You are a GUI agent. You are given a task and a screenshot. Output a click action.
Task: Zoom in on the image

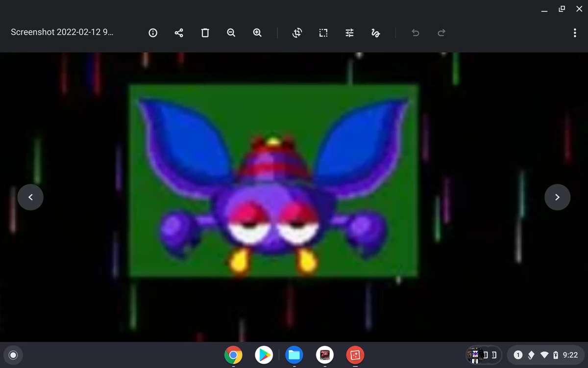(257, 33)
